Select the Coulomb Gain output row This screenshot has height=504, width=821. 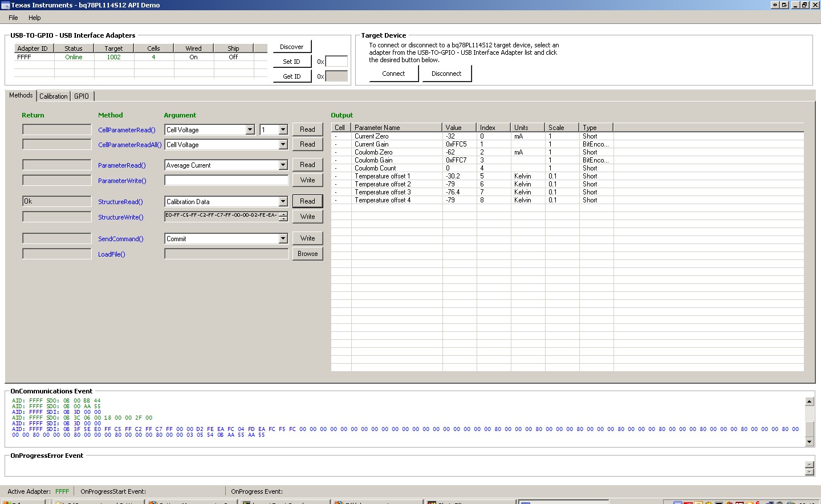[567, 160]
